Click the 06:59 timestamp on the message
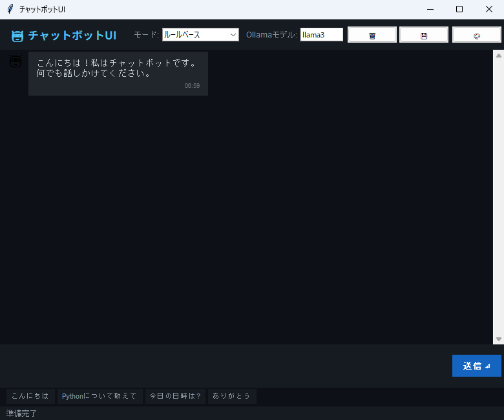The height and width of the screenshot is (420, 504). click(x=192, y=86)
